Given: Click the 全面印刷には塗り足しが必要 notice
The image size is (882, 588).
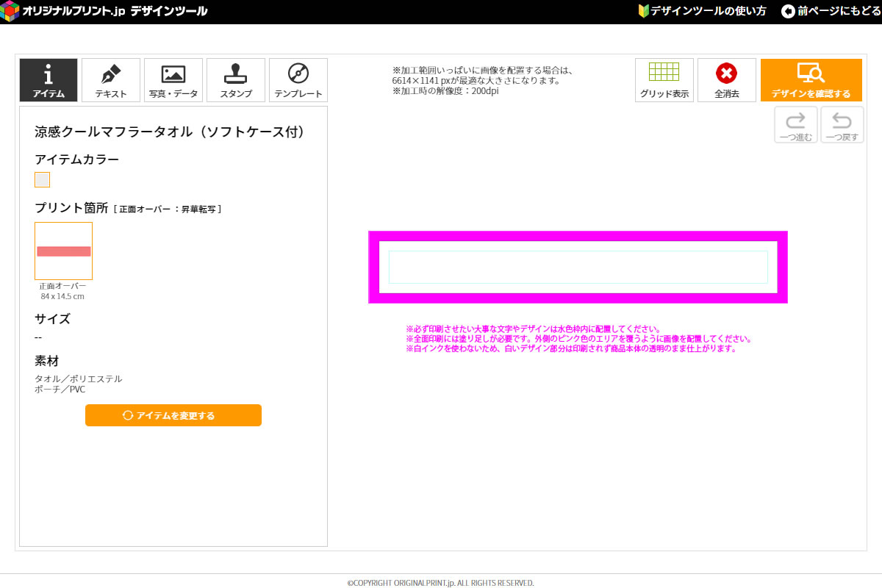Looking at the screenshot, I should tap(579, 339).
